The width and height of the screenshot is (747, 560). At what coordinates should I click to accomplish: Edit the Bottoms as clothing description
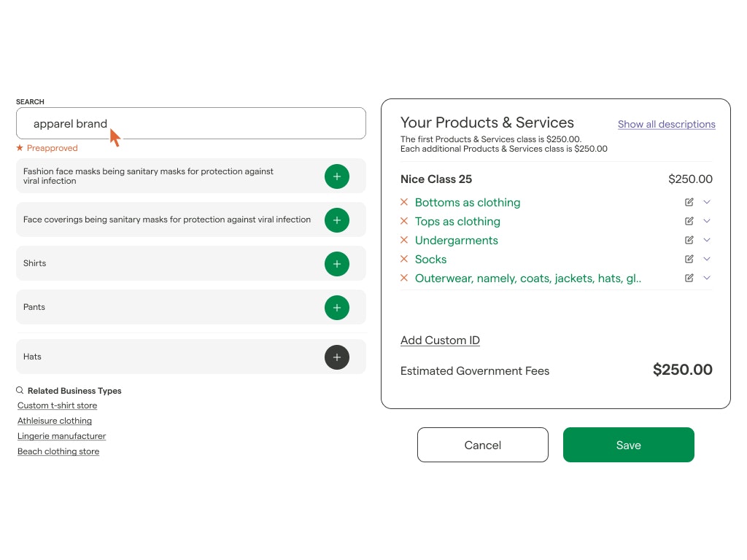689,202
